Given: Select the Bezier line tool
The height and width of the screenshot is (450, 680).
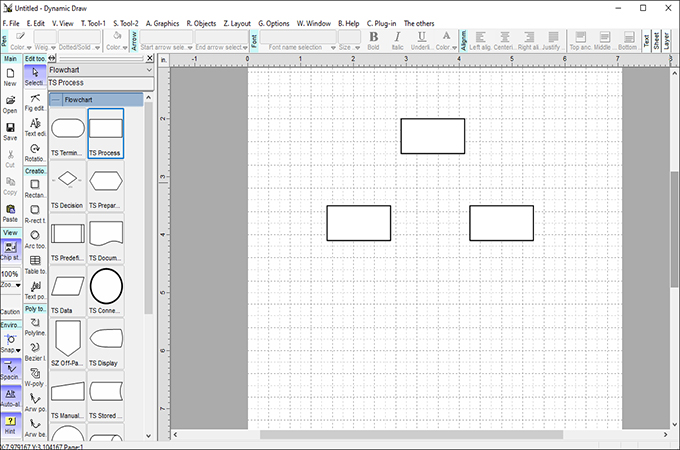Looking at the screenshot, I should [35, 352].
